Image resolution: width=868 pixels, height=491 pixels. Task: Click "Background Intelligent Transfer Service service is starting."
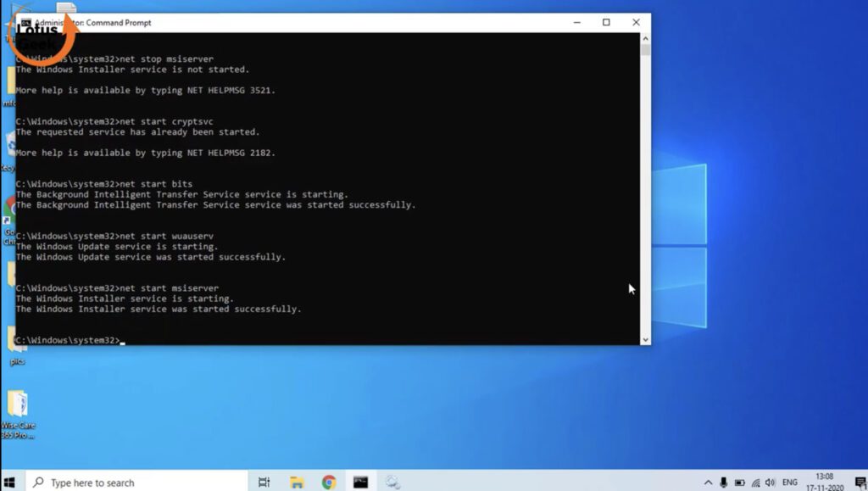[182, 194]
